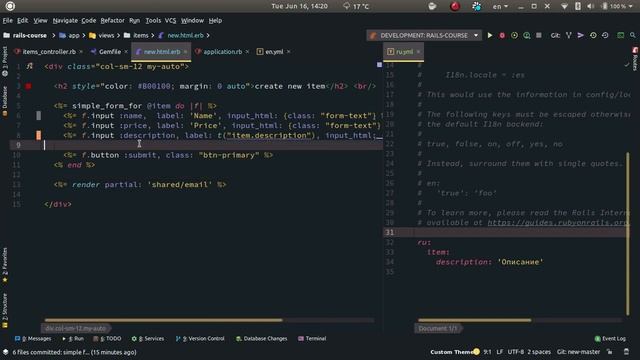
Task: Click the ru.yml horizontal scrollbar
Action: [x=475, y=320]
